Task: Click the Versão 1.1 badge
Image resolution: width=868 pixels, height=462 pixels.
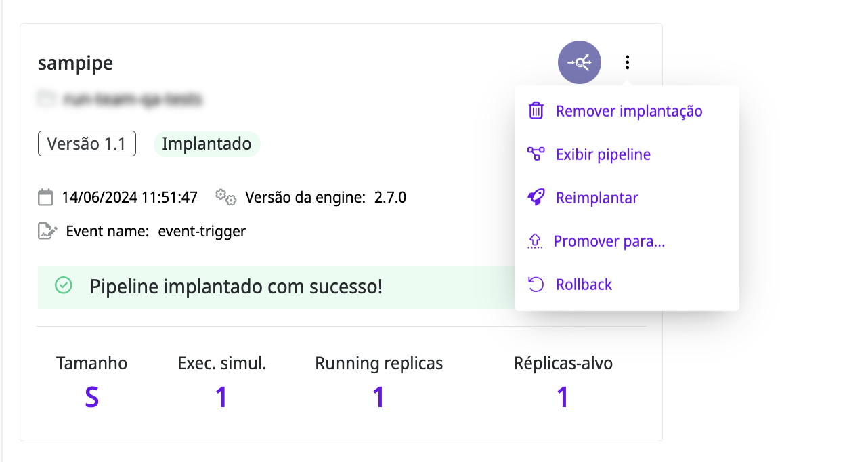Action: (87, 144)
